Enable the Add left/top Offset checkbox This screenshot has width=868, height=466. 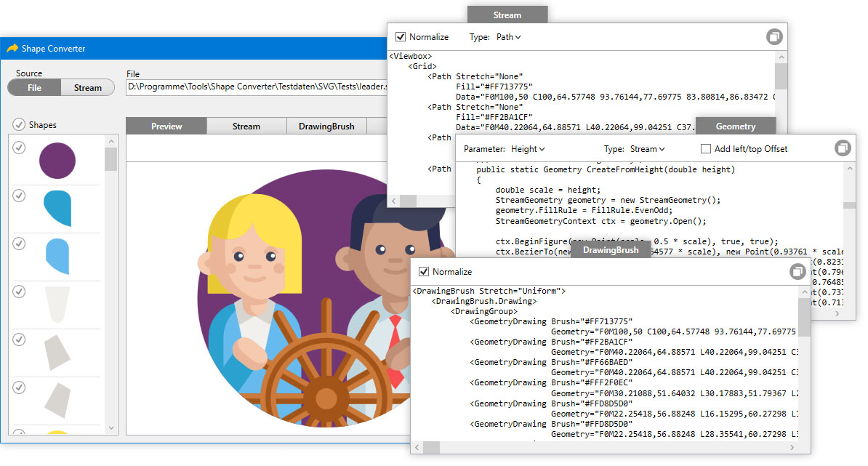pyautogui.click(x=705, y=149)
